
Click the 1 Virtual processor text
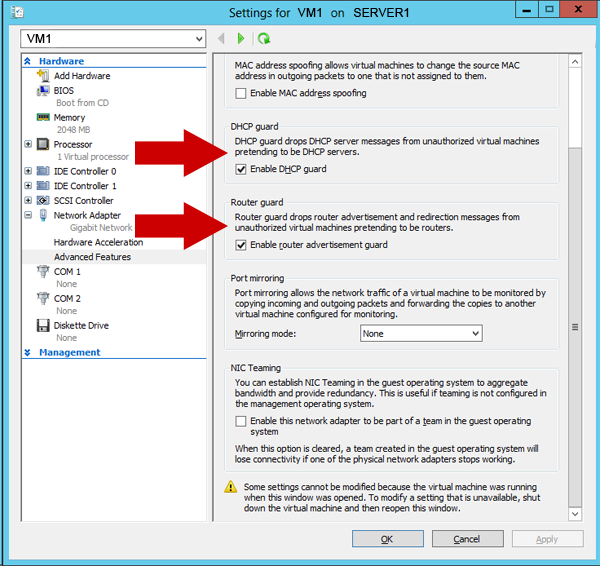[x=93, y=157]
